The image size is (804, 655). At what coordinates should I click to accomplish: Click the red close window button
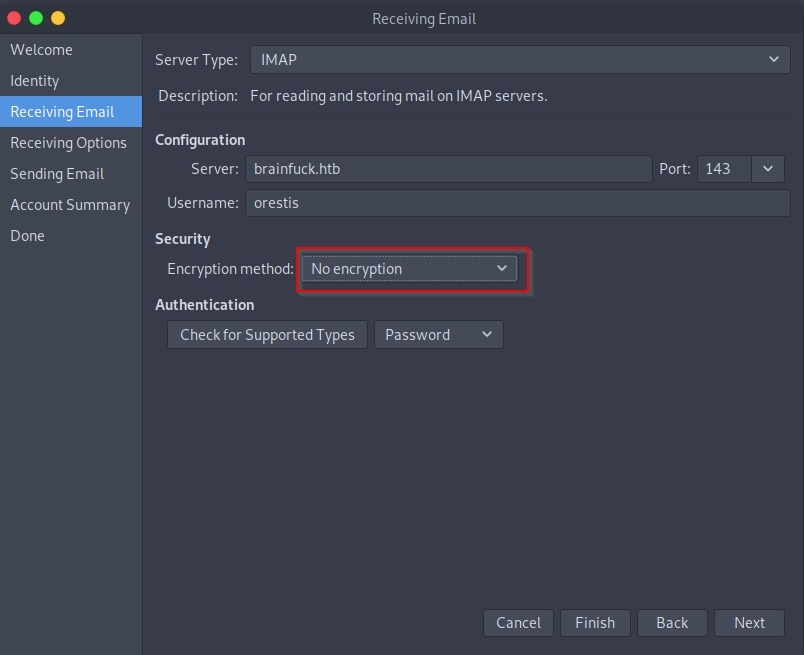14,18
